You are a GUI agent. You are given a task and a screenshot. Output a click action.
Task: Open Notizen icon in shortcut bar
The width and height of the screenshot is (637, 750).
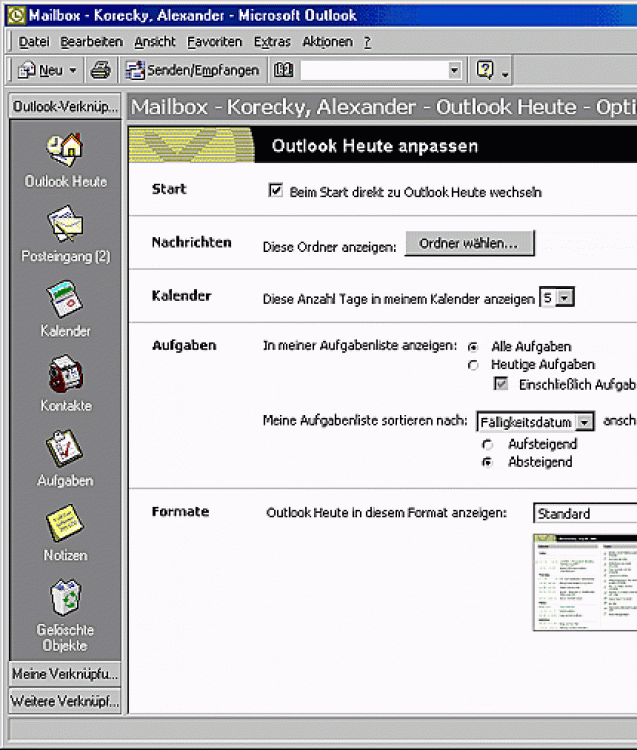coord(65,523)
